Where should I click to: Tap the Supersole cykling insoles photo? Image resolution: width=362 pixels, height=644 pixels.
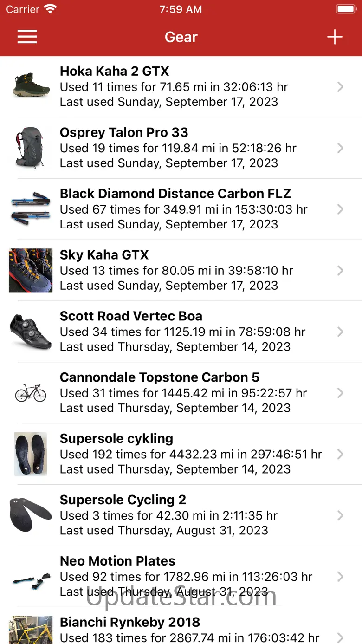click(x=31, y=454)
